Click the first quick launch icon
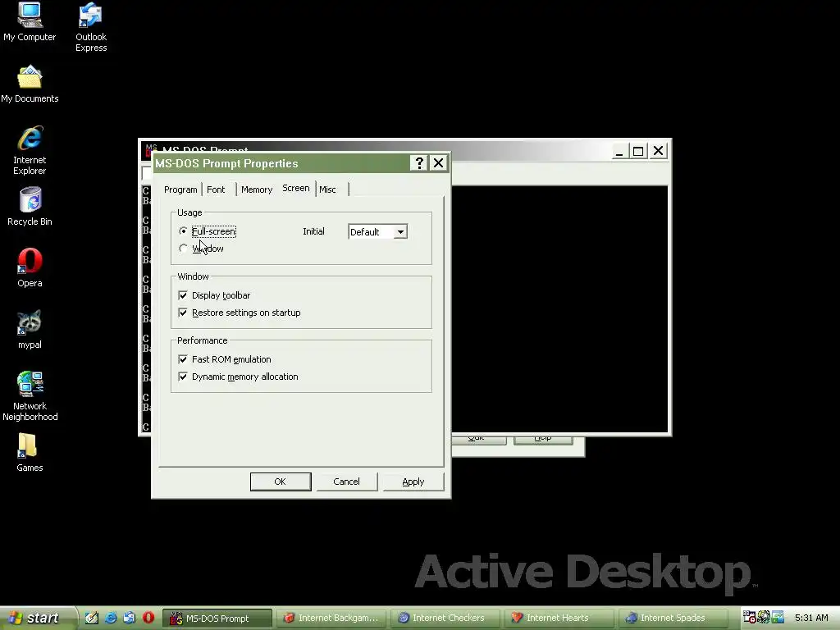 coord(92,618)
